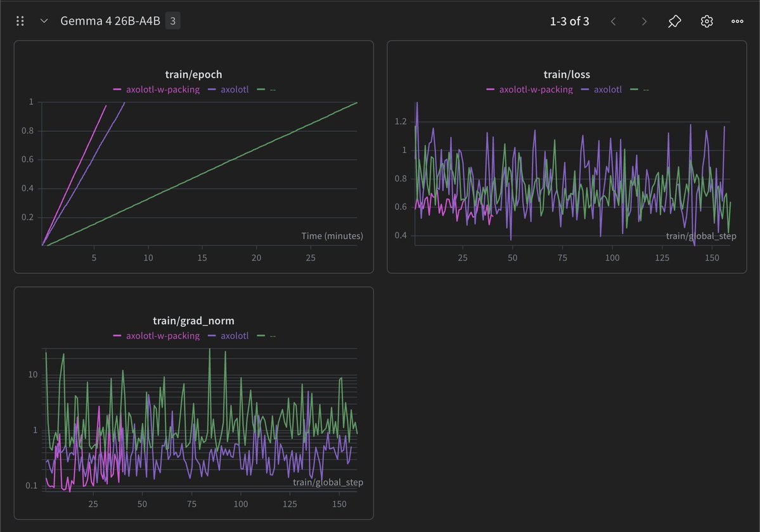The width and height of the screenshot is (760, 532).
Task: Click the train/grad_norm chart title
Action: 193,321
